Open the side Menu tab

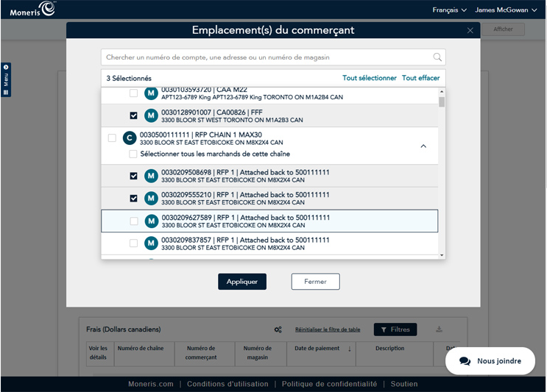(6, 79)
